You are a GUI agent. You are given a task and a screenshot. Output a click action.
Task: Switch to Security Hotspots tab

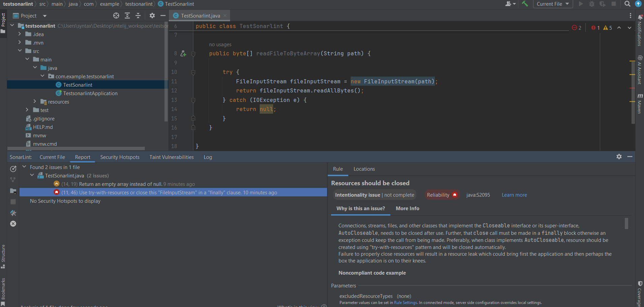(120, 157)
